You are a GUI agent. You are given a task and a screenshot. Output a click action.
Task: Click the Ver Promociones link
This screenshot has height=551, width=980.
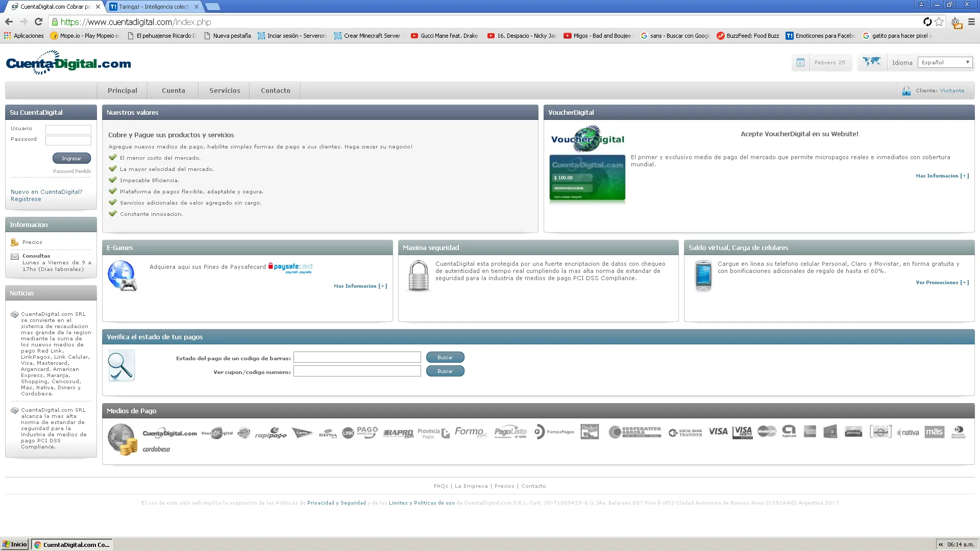point(942,283)
